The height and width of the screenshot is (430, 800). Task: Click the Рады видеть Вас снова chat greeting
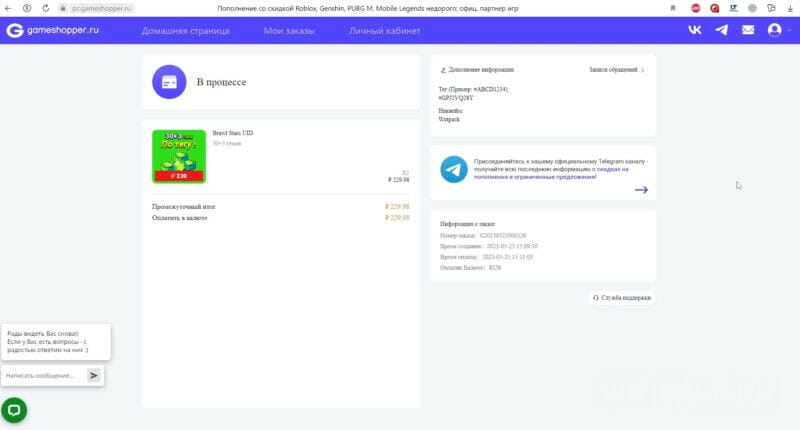tap(56, 342)
